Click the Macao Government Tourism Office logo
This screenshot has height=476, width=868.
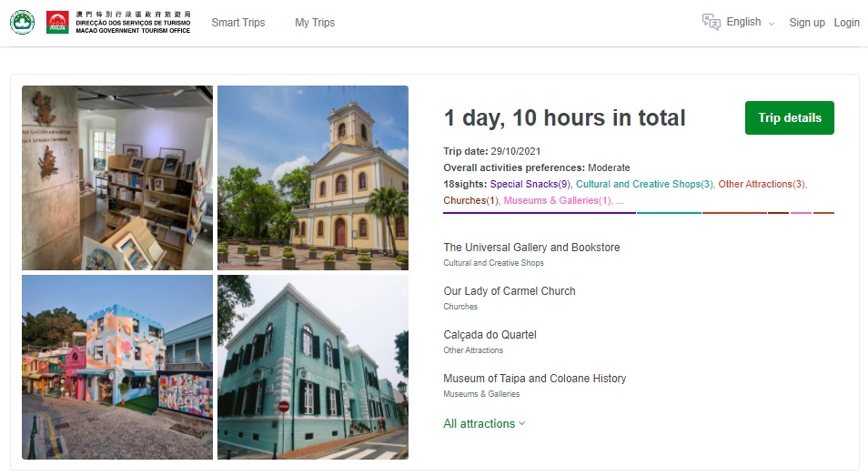118,22
